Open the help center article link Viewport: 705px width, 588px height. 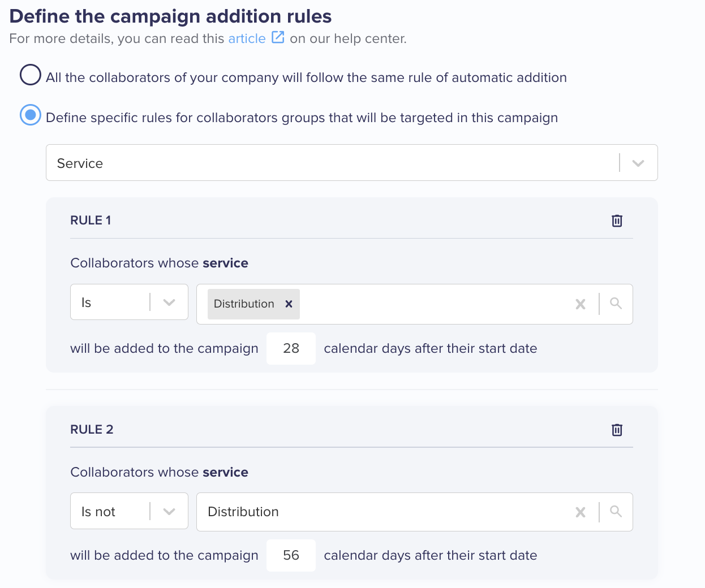(247, 38)
